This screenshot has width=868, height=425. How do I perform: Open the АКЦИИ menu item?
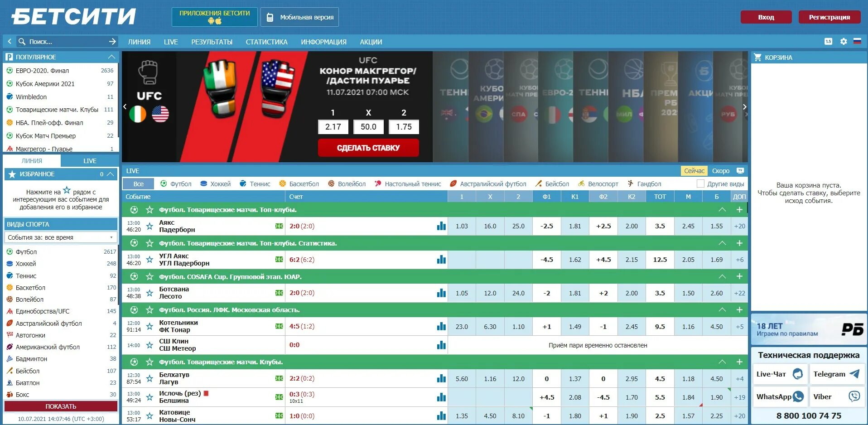pos(371,42)
